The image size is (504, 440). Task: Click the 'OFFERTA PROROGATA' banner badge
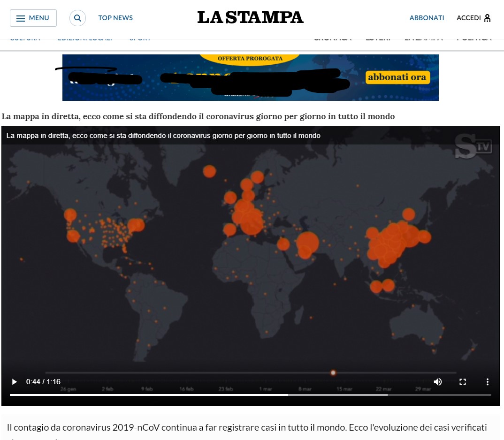(250, 59)
